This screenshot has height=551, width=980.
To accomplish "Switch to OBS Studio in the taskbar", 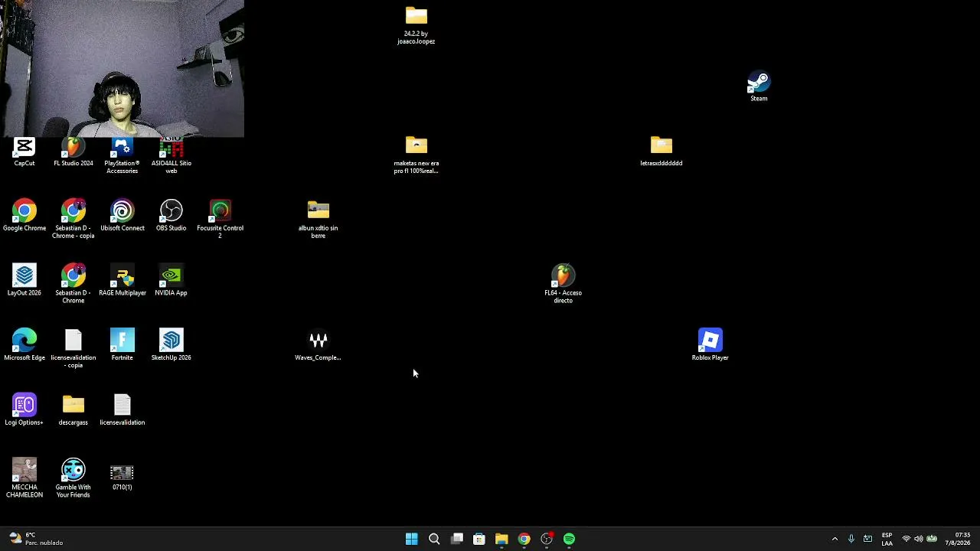I will coord(547,539).
